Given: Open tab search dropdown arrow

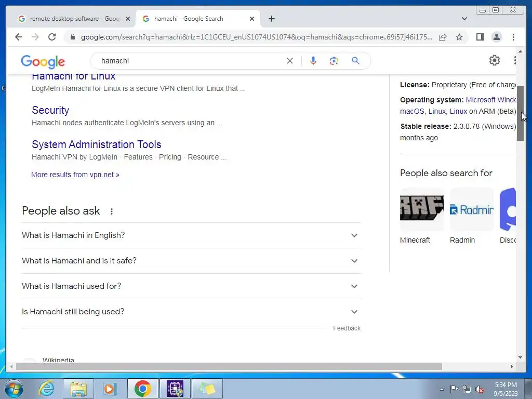Looking at the screenshot, I should pos(464,19).
